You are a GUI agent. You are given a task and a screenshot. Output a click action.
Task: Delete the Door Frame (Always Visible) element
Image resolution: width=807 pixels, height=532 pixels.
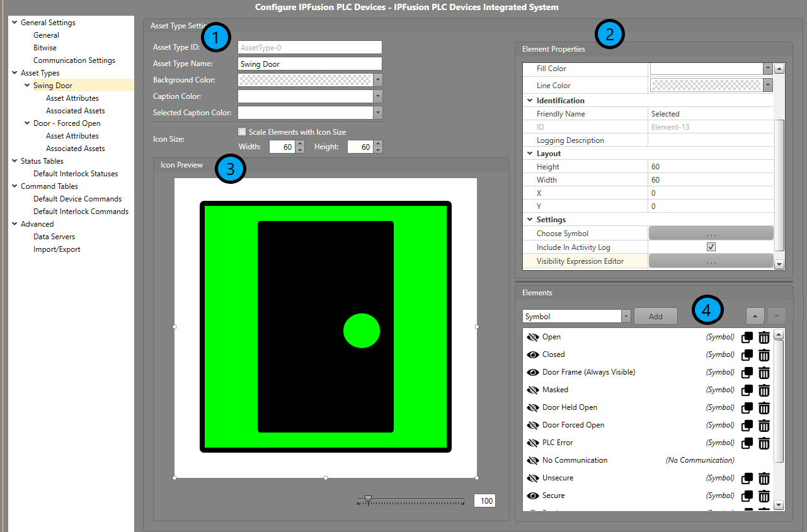coord(764,373)
